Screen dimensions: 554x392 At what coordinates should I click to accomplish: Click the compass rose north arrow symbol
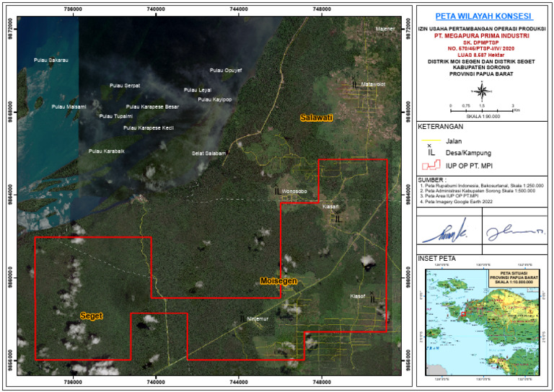click(x=481, y=91)
